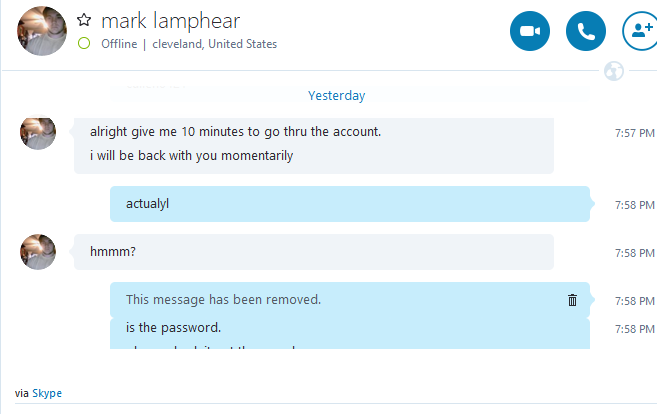Image resolution: width=657 pixels, height=414 pixels.
Task: Select the 'hmmm?' message bubble
Action: tap(314, 252)
